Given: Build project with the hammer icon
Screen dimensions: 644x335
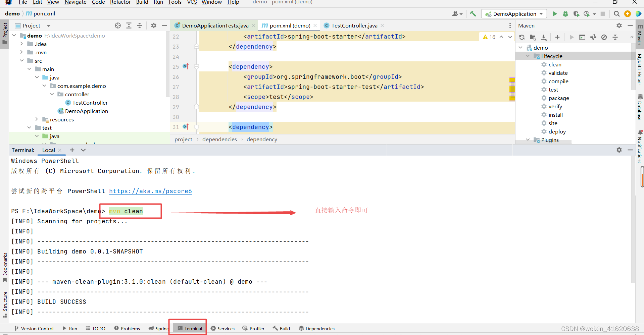Looking at the screenshot, I should pos(473,14).
